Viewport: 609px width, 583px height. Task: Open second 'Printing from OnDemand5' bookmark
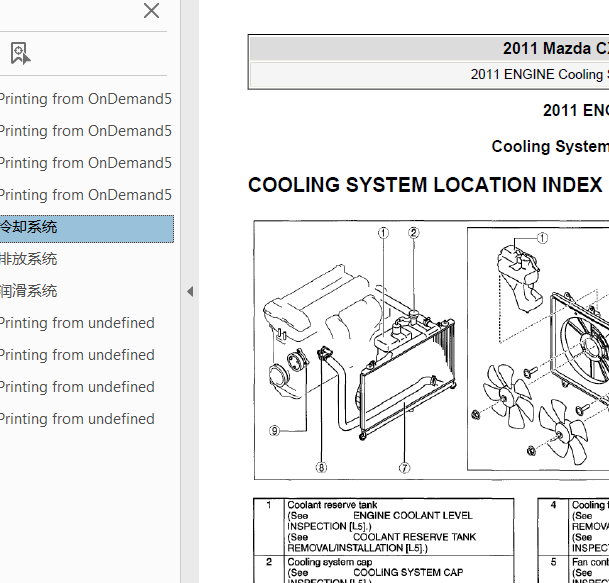tap(85, 131)
